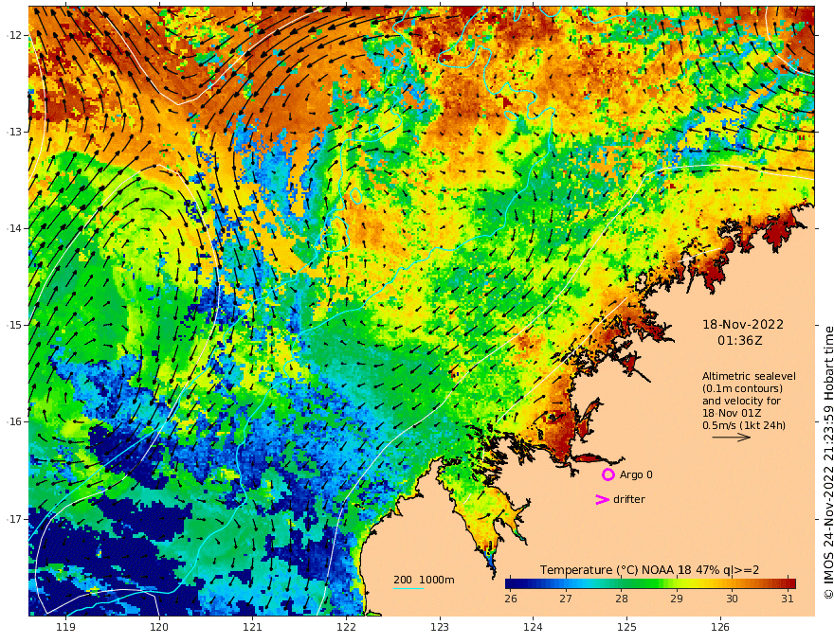This screenshot has width=834, height=644.
Task: Click the longitude axis label 120
Action: pos(159,627)
